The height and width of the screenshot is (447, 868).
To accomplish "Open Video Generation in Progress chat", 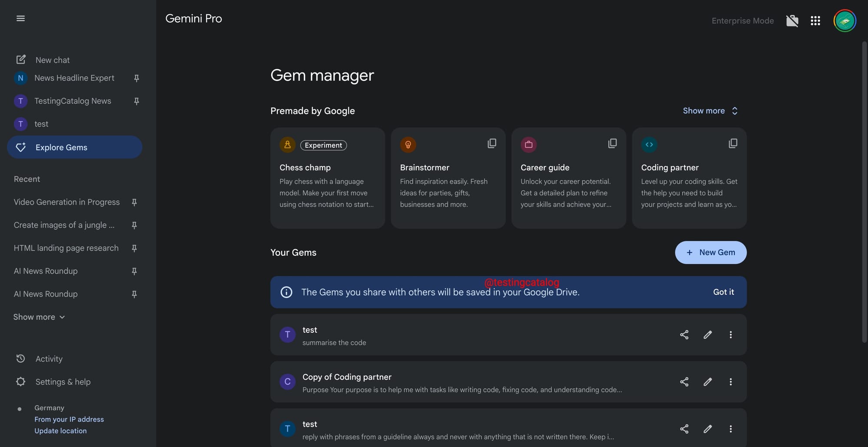I will point(66,202).
